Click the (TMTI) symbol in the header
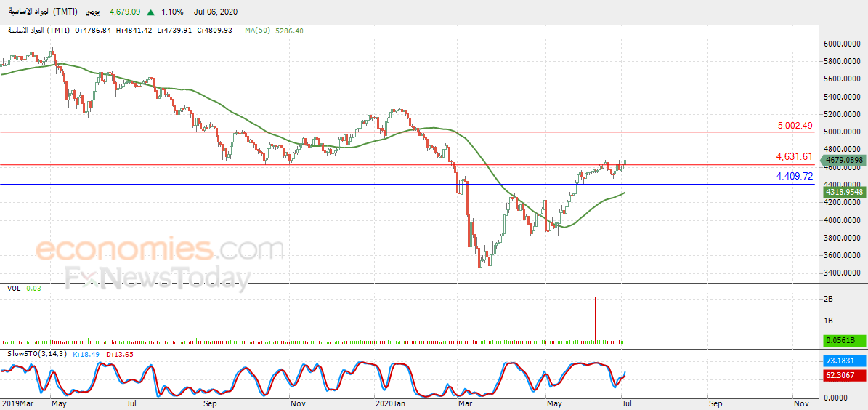This screenshot has height=410, width=868. [65, 11]
